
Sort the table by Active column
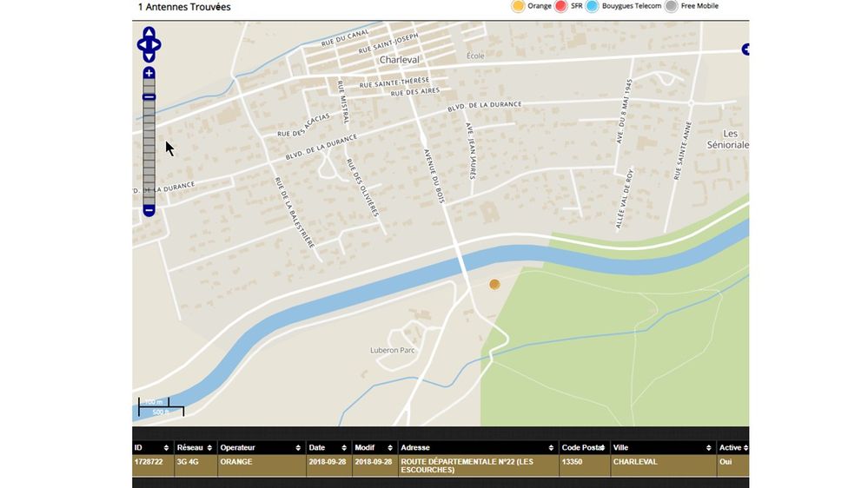click(733, 447)
